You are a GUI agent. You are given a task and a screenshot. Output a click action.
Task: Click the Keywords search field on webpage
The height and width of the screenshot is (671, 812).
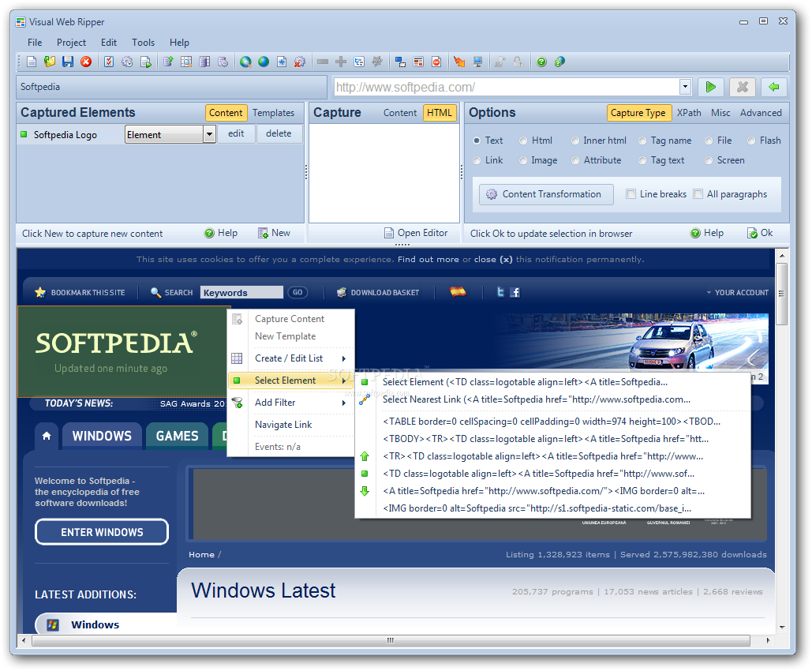pos(241,292)
